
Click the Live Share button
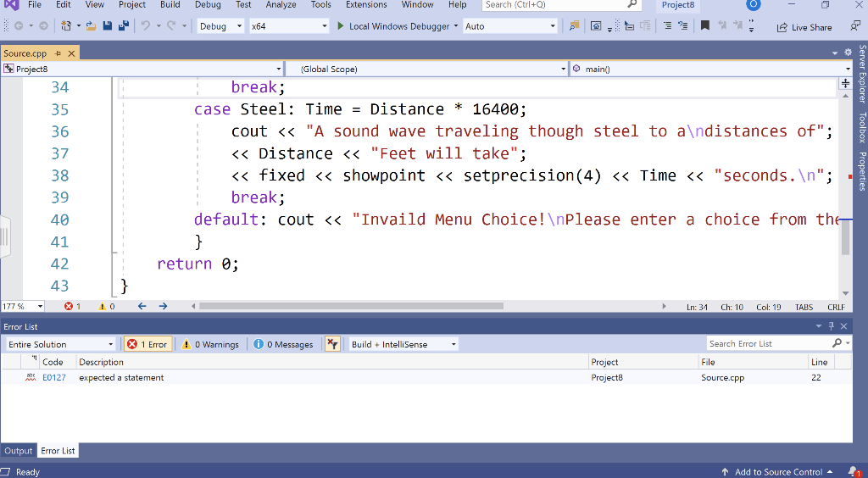pos(804,27)
